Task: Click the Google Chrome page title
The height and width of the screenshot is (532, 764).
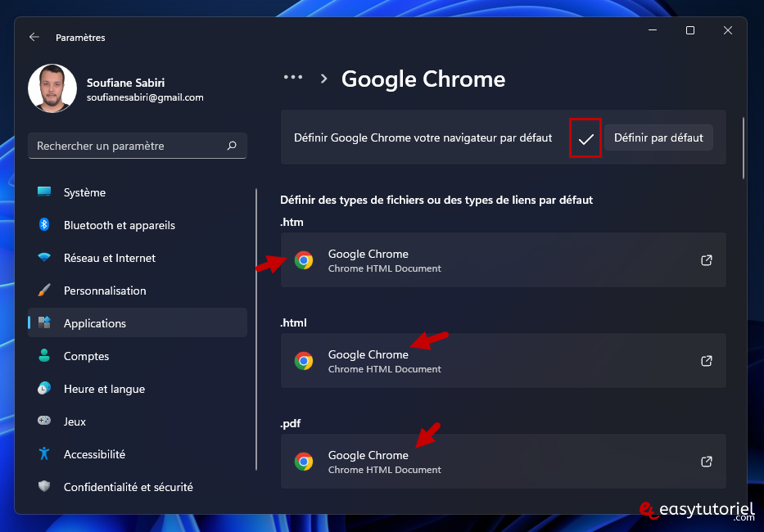Action: [x=423, y=79]
